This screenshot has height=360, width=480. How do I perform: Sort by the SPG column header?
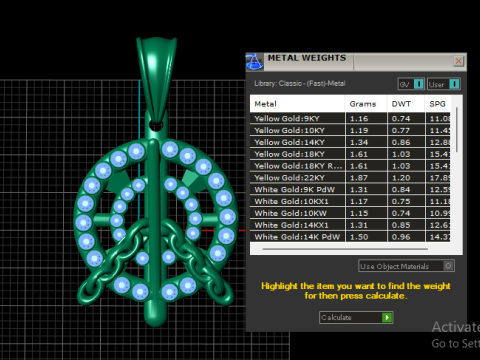pos(438,104)
